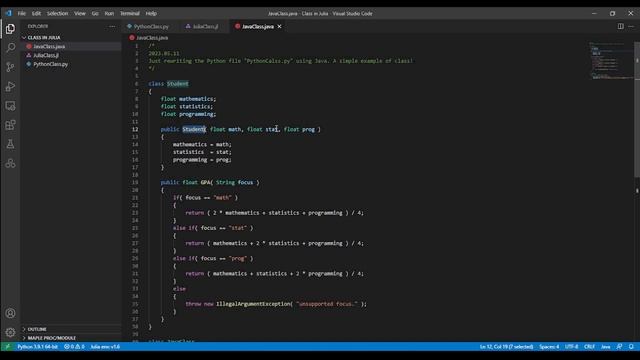
Task: Open the Remote Explorer view
Action: [x=10, y=106]
